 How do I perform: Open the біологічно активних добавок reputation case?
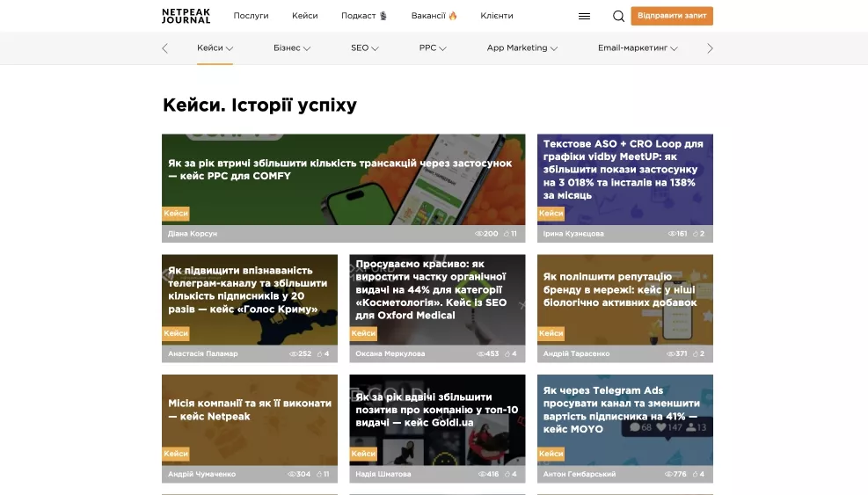pos(620,289)
